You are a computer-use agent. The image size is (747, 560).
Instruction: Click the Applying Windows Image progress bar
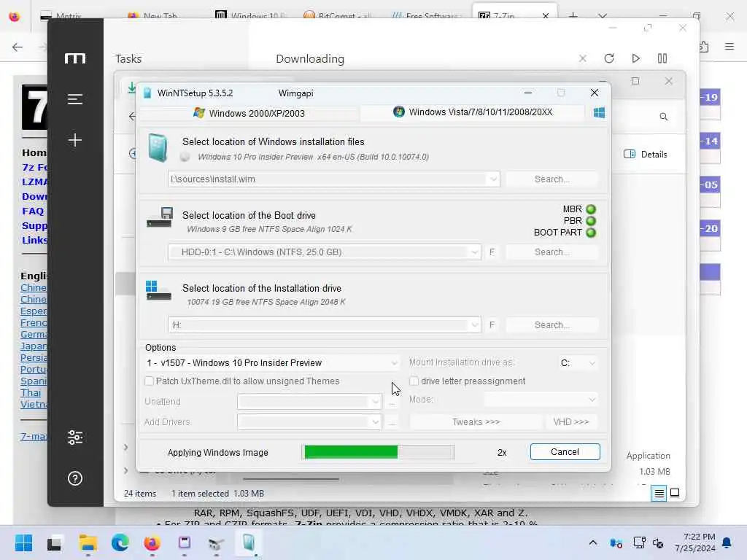[x=378, y=452]
